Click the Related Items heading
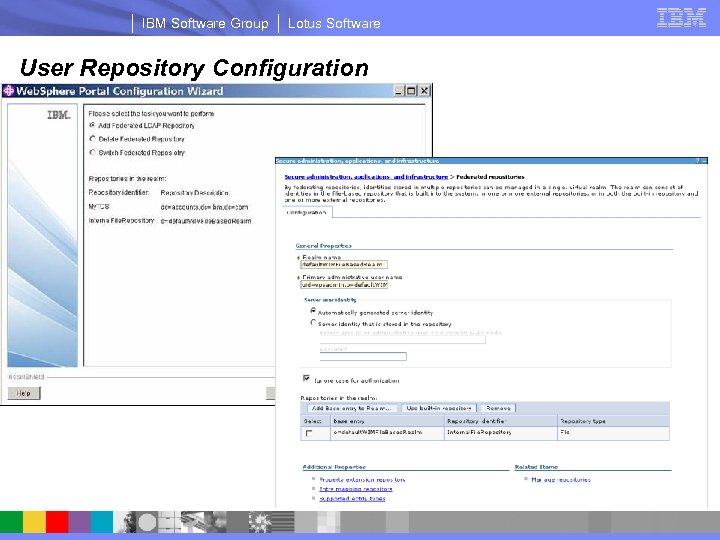 tap(536, 467)
